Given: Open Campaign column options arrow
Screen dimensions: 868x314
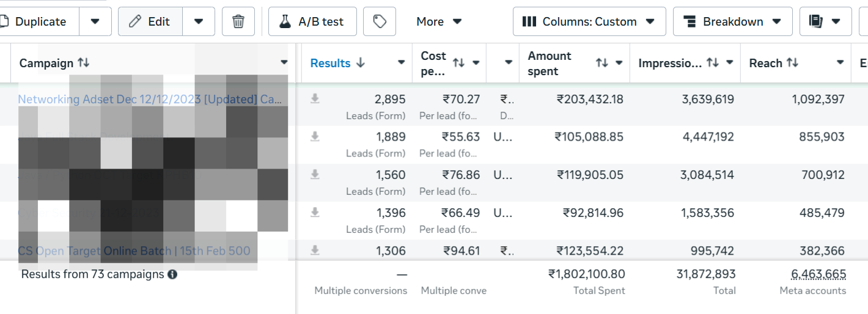Looking at the screenshot, I should [284, 63].
